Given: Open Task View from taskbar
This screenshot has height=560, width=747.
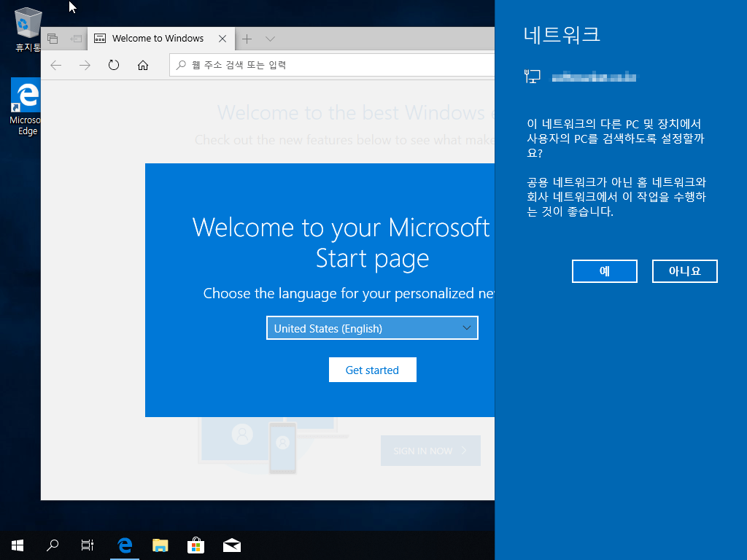Looking at the screenshot, I should [x=88, y=545].
